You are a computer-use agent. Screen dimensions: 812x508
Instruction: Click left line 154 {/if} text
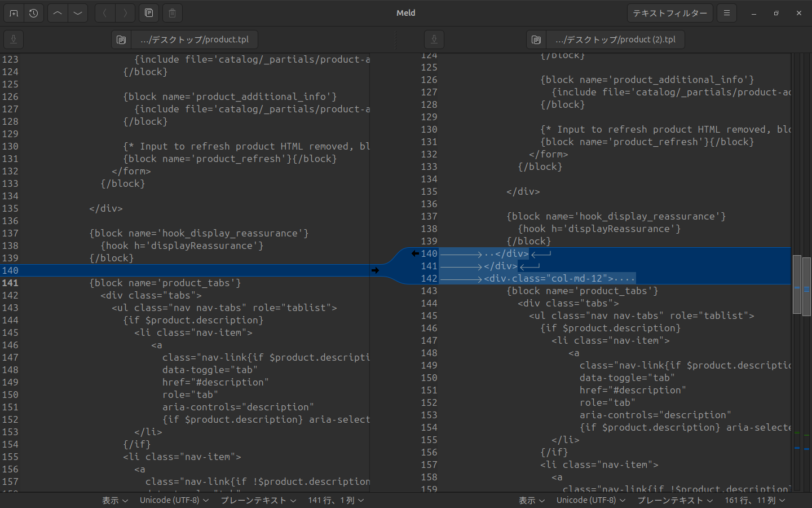point(137,444)
